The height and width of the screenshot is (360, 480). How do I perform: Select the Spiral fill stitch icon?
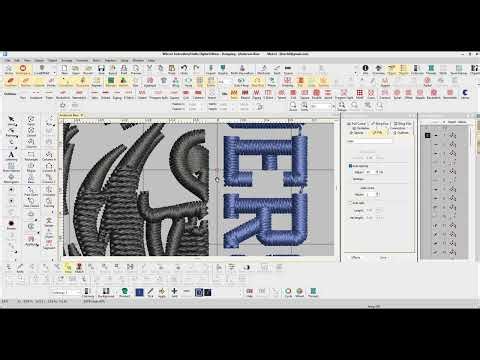point(397,94)
